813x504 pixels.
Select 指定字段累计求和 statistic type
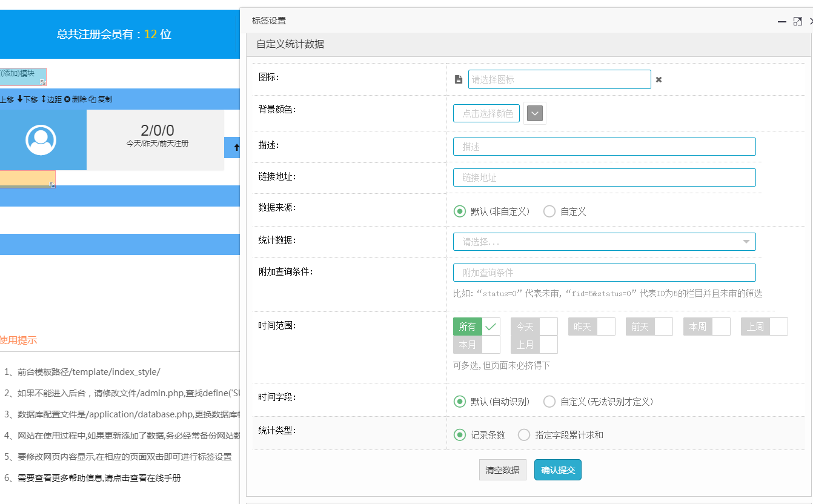[x=524, y=435]
